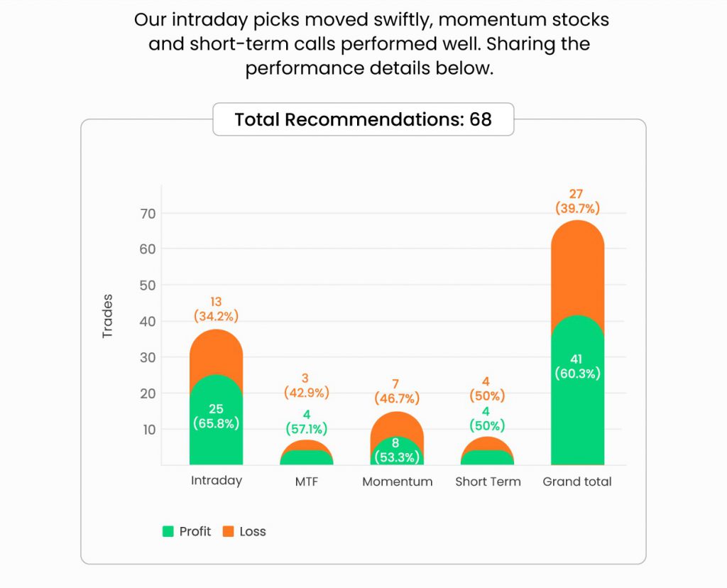The image size is (727, 588).
Task: Click the green Profit legend swatch
Action: (x=168, y=531)
